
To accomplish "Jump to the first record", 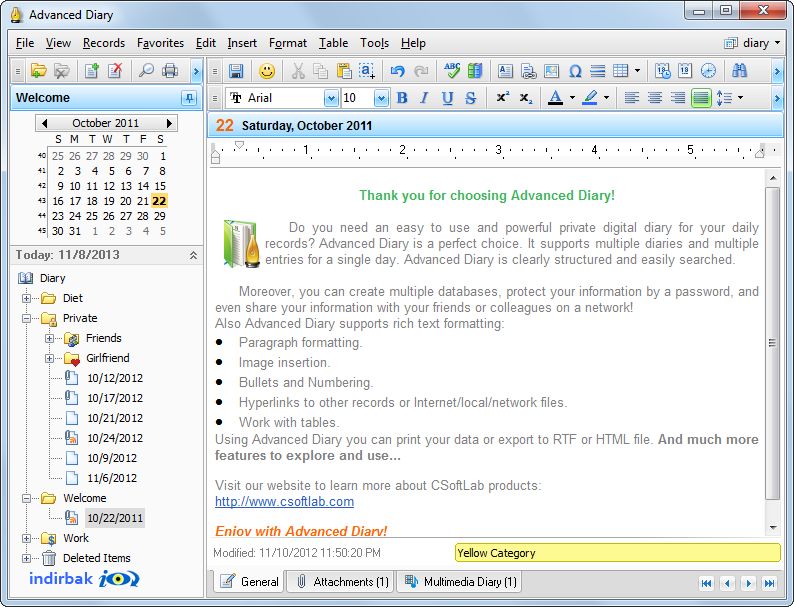I will click(x=706, y=583).
